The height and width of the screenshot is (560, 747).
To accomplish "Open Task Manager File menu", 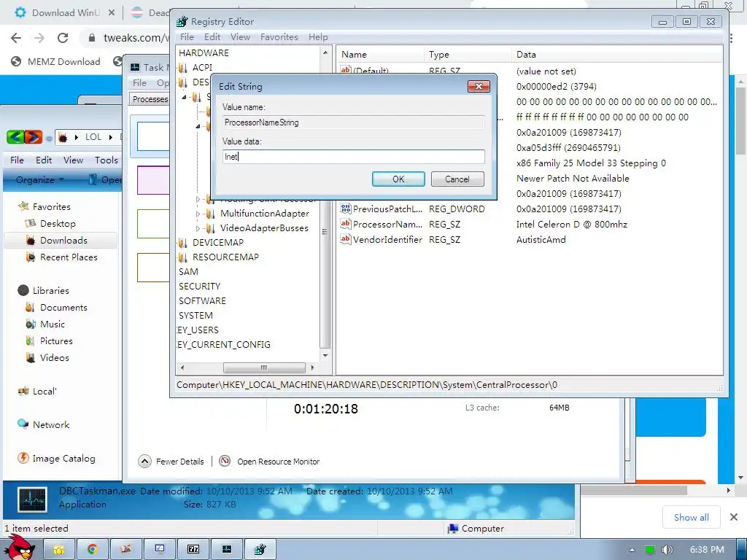I will pos(139,83).
